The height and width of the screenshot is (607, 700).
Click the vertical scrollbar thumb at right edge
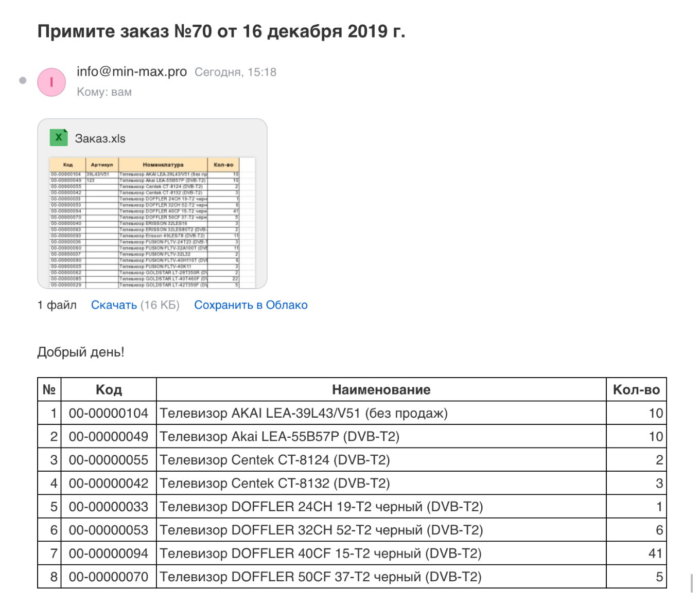pos(691,584)
